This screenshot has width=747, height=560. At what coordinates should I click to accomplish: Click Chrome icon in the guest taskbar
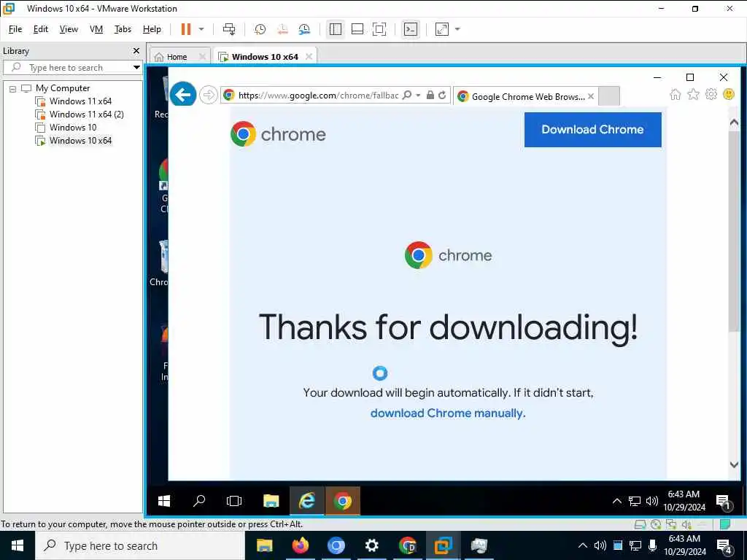[x=343, y=501]
